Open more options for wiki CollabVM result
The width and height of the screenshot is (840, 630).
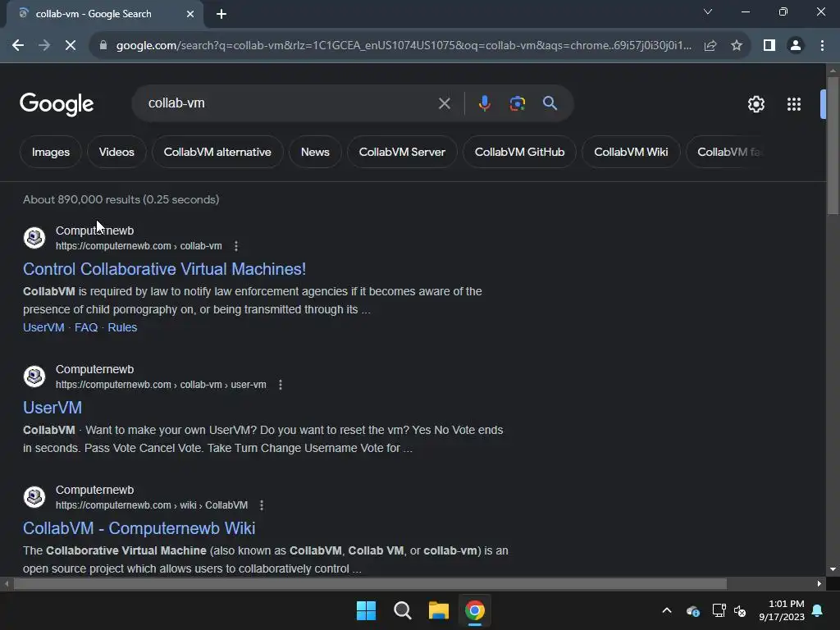pyautogui.click(x=262, y=505)
